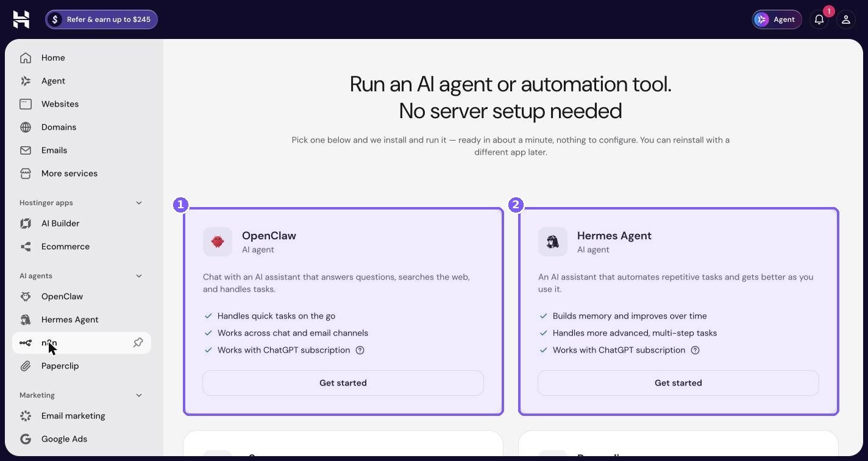
Task: Click the Hermes Agent card logo
Action: tap(553, 242)
